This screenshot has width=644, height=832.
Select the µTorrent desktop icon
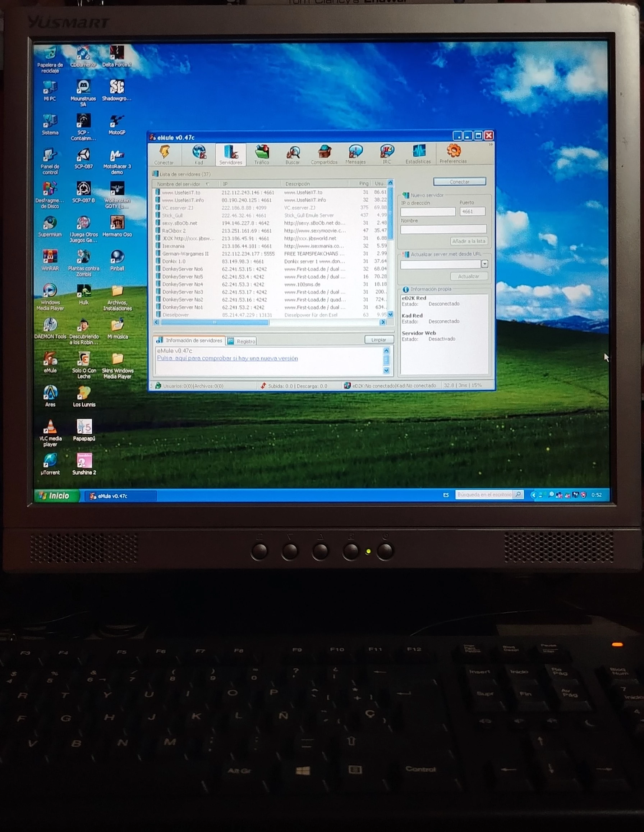click(50, 464)
